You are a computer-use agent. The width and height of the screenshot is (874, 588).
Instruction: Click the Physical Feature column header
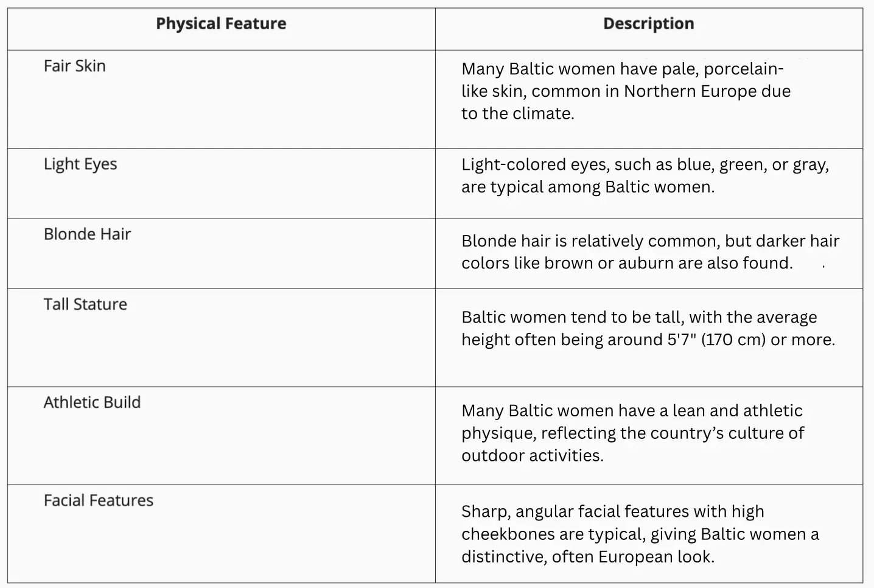pos(221,24)
